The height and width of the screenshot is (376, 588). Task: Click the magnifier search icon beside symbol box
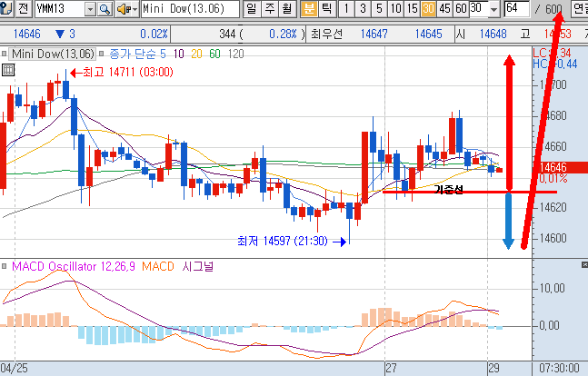pyautogui.click(x=105, y=9)
